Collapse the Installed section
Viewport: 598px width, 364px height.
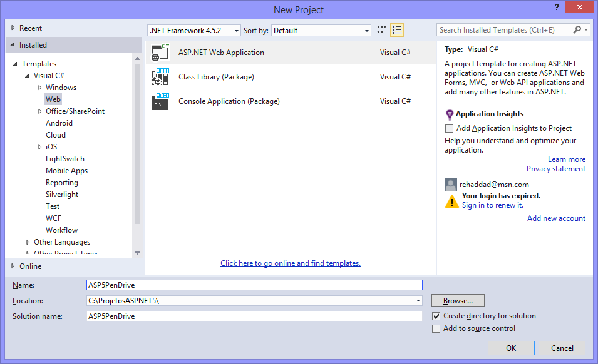(x=12, y=45)
